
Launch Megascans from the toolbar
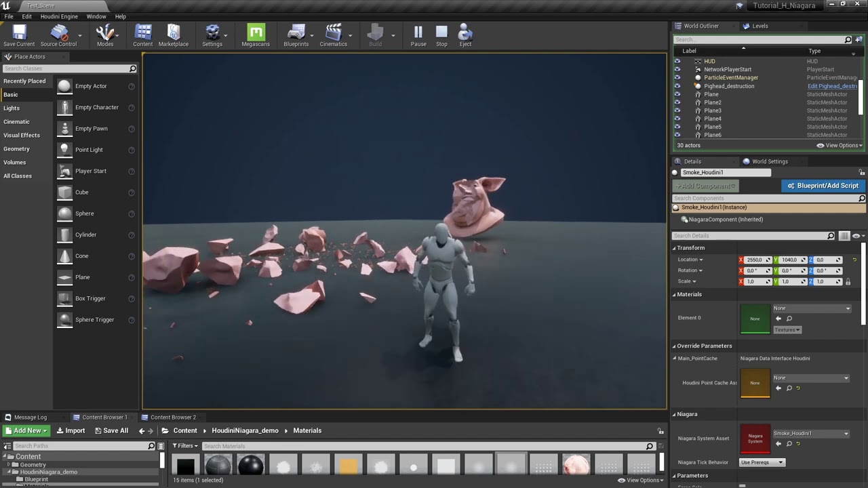[x=256, y=36]
